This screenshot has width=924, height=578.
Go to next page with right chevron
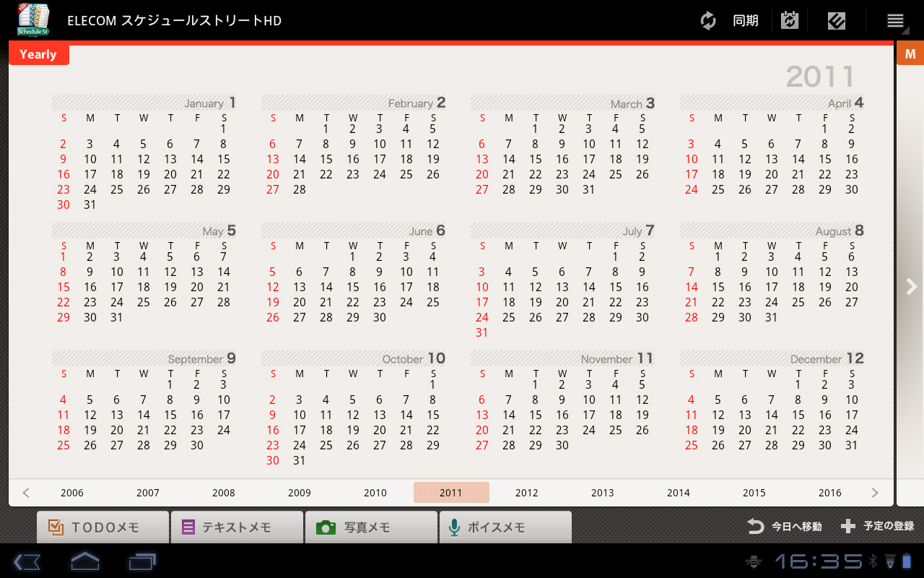(911, 287)
